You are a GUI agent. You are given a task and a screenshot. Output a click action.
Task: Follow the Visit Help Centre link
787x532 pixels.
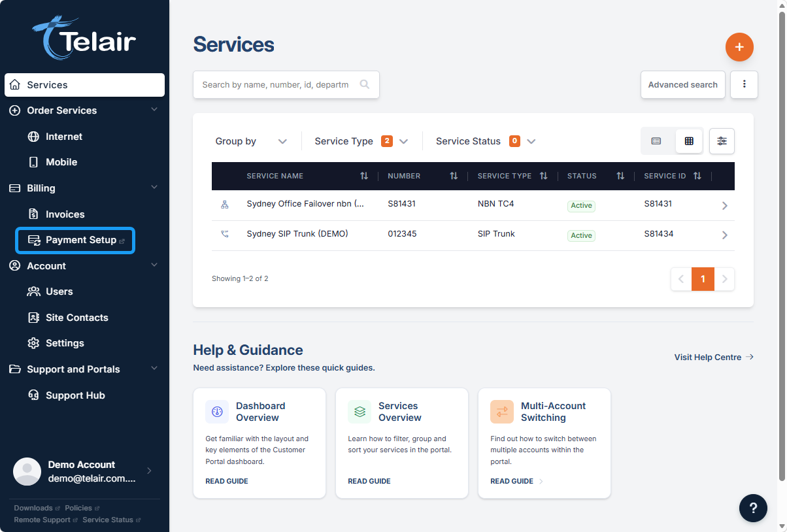(x=714, y=357)
